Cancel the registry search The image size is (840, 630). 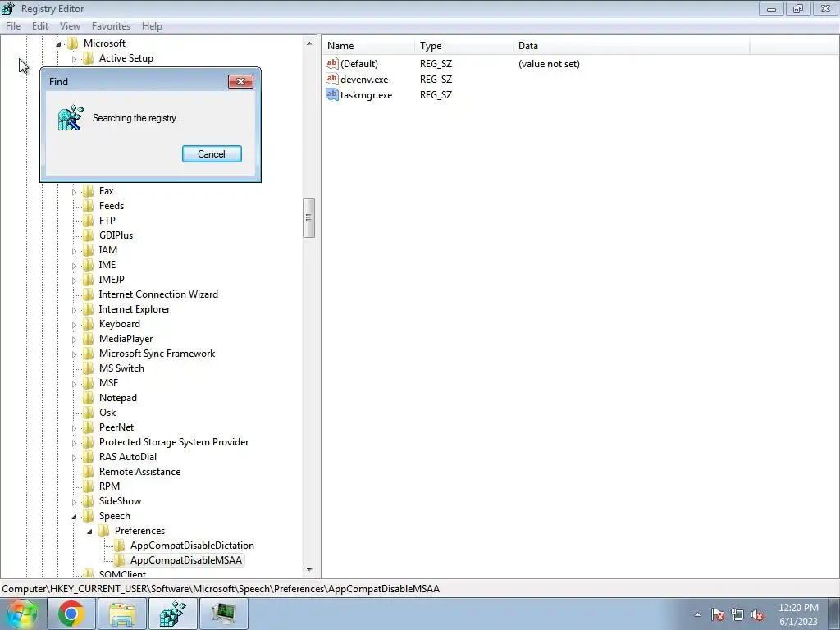212,153
